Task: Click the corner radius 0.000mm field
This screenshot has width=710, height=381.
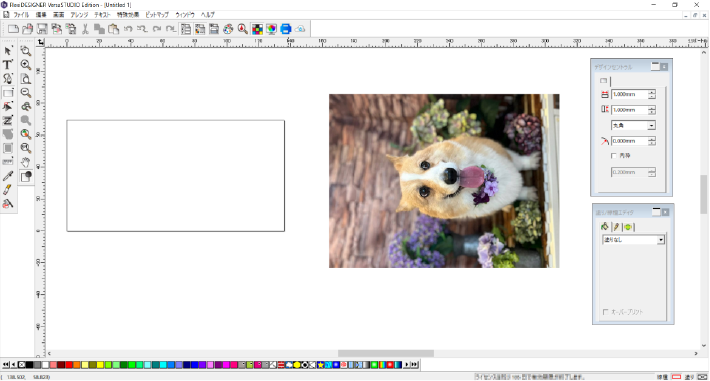Action: pos(629,141)
